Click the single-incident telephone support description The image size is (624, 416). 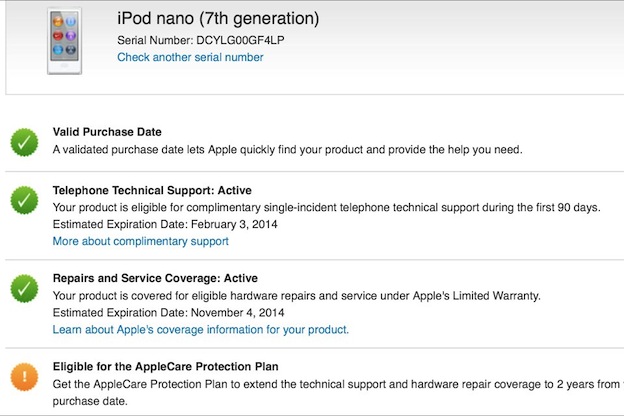[325, 207]
